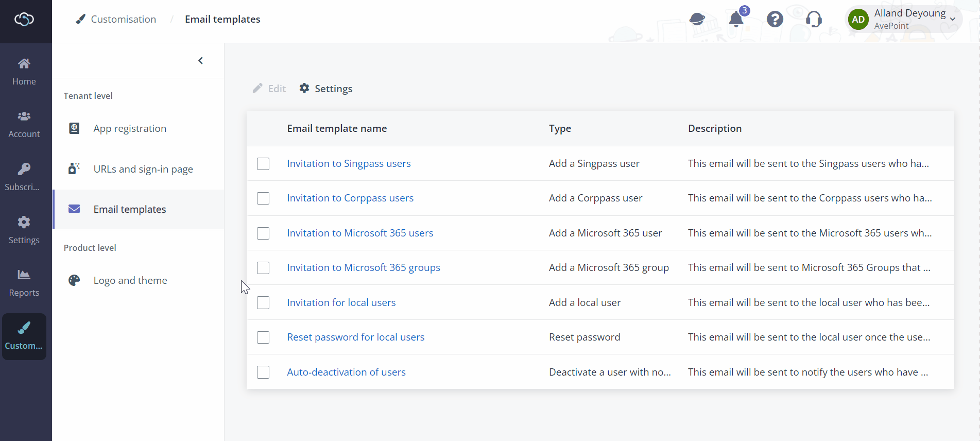Click 'Deactivate a user with no...' cell
980x441 pixels.
pyautogui.click(x=610, y=372)
